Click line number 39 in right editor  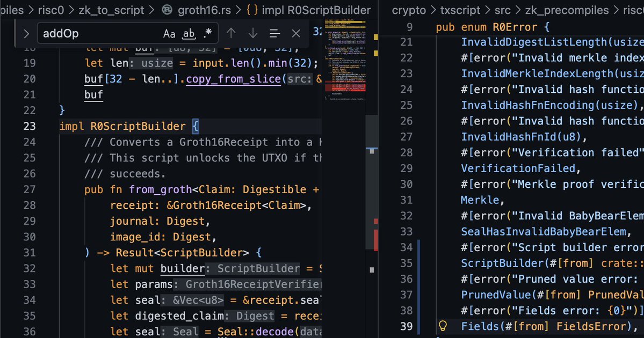point(406,327)
